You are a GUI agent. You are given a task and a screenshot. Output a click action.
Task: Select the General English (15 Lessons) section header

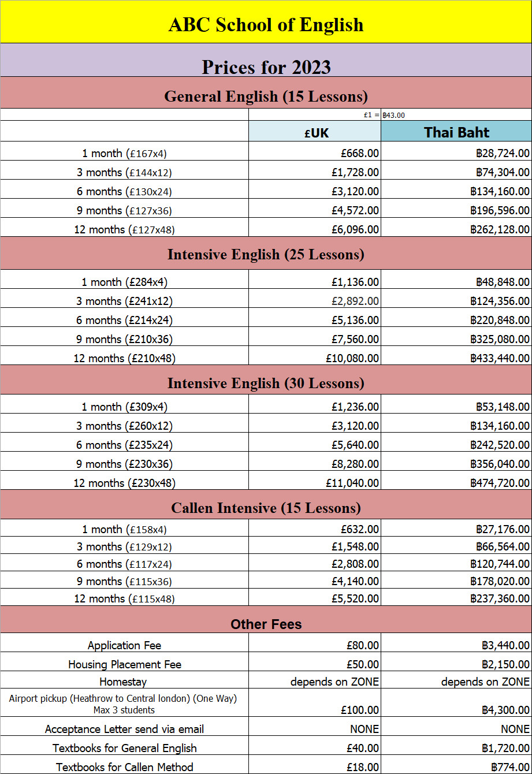pos(266,96)
